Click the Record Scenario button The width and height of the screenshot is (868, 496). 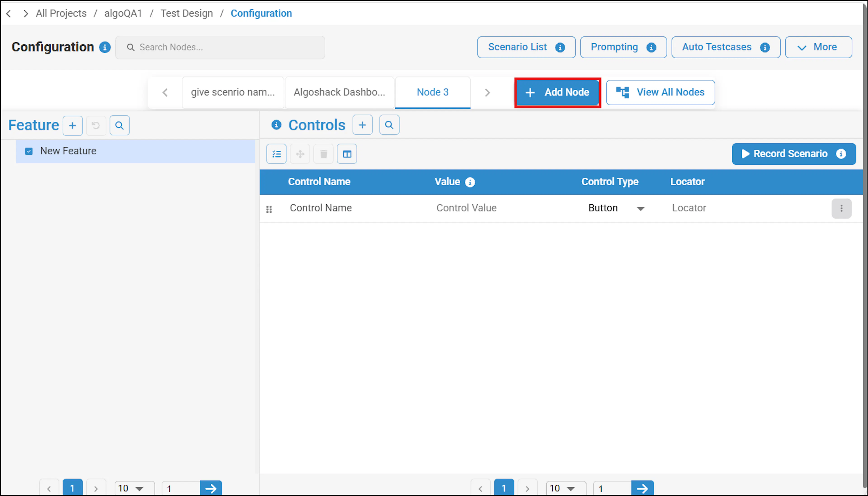[x=794, y=154]
